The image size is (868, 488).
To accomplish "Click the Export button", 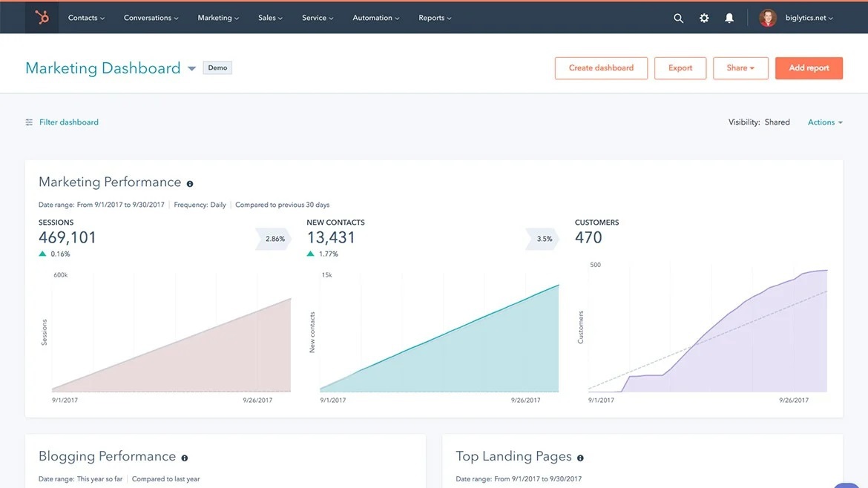I will coord(680,67).
